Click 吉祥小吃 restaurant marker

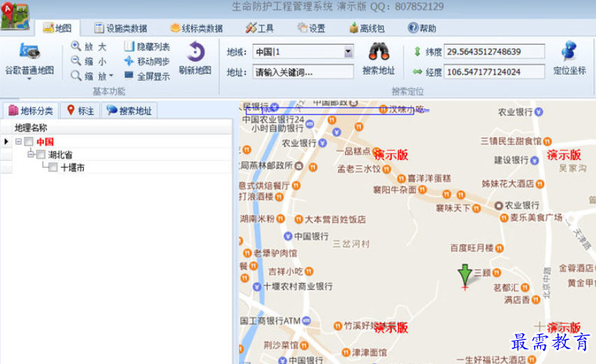pyautogui.click(x=309, y=271)
